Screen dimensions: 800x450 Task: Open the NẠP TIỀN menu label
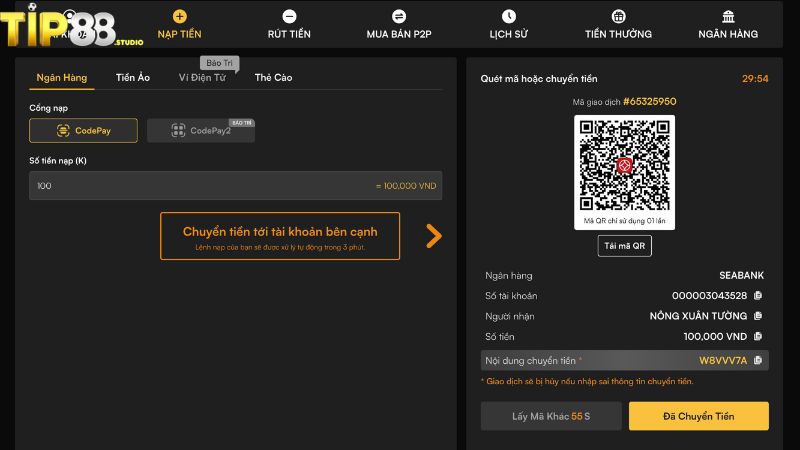(x=180, y=34)
